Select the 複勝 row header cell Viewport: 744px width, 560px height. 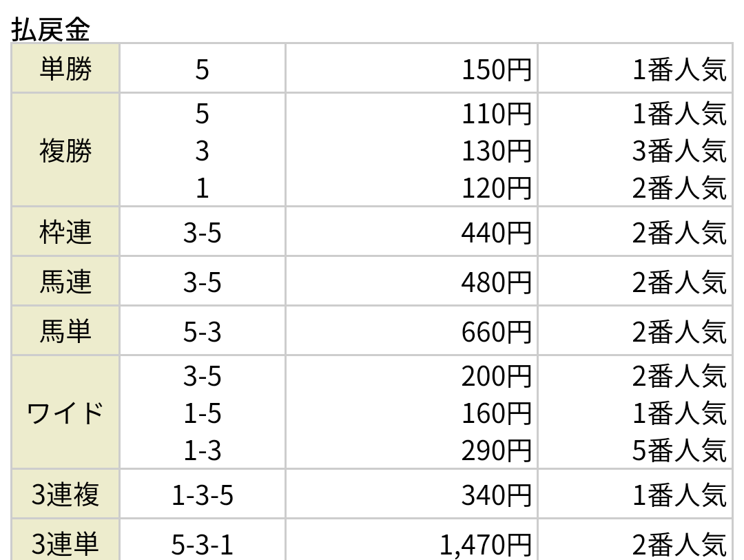pos(65,150)
